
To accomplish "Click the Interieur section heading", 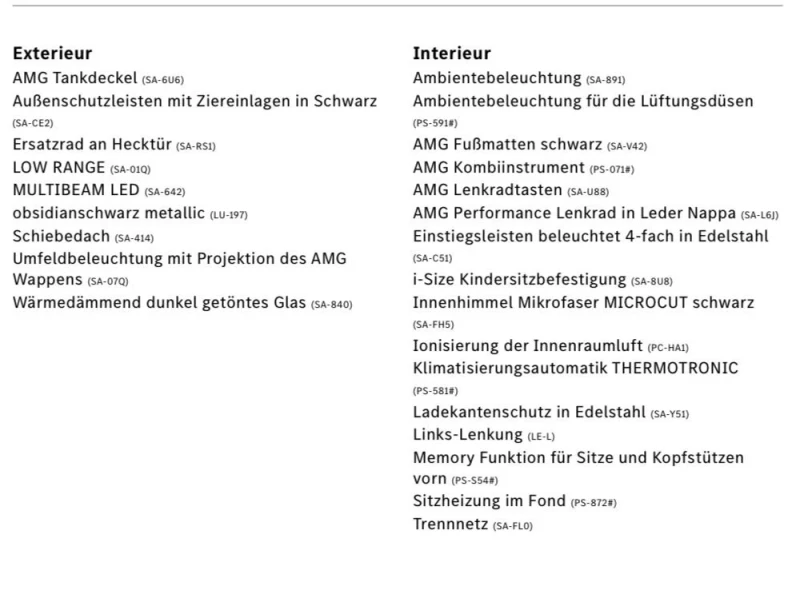I will (x=452, y=53).
